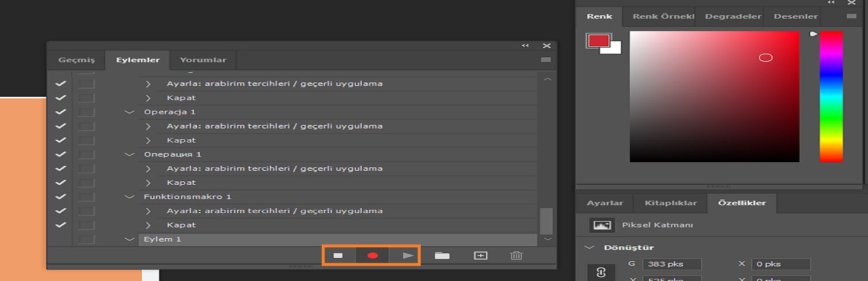Click the white background color swatch
868x281 pixels.
615,49
